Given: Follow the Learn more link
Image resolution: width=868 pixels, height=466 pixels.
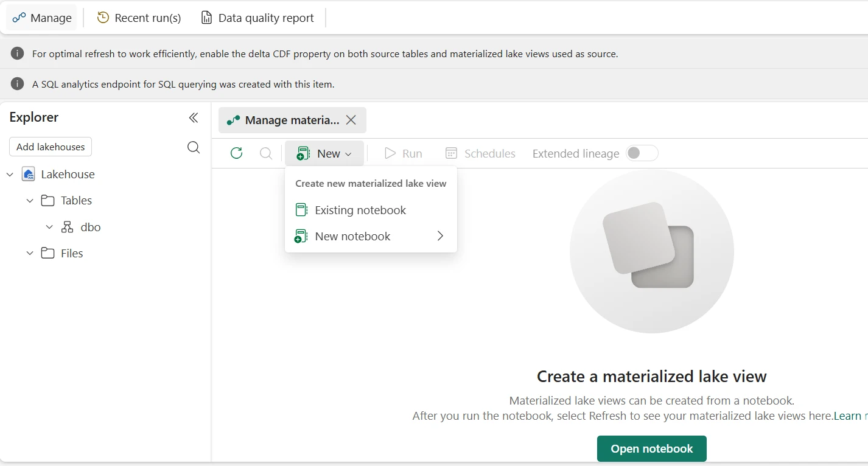Looking at the screenshot, I should coord(851,416).
